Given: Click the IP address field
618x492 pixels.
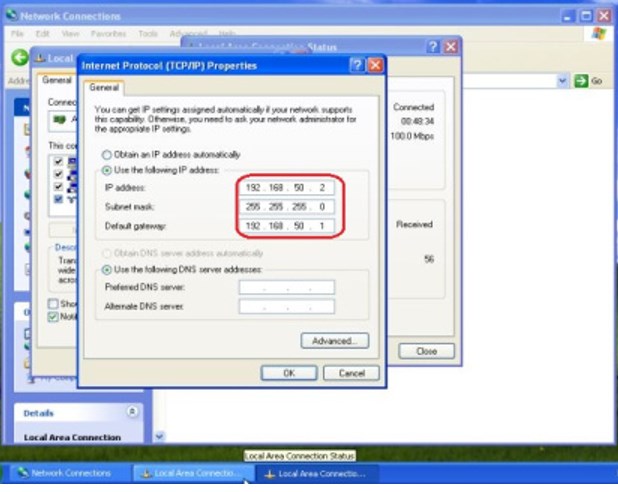Looking at the screenshot, I should [x=287, y=188].
